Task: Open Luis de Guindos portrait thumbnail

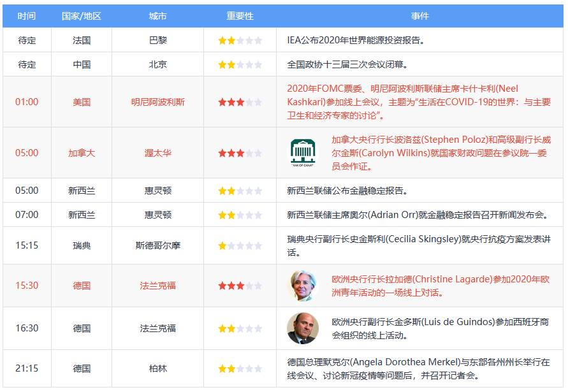Action: (x=303, y=328)
